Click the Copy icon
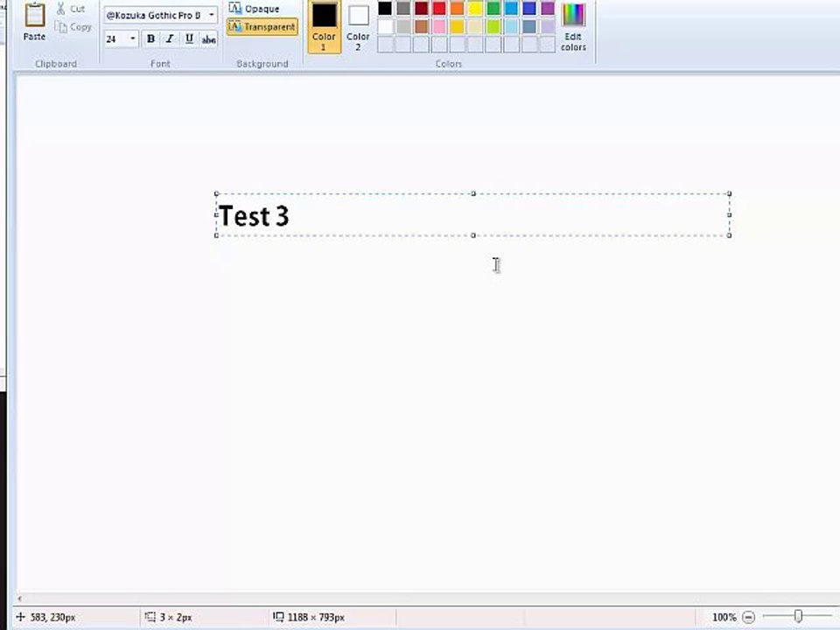This screenshot has height=630, width=840. 61,27
